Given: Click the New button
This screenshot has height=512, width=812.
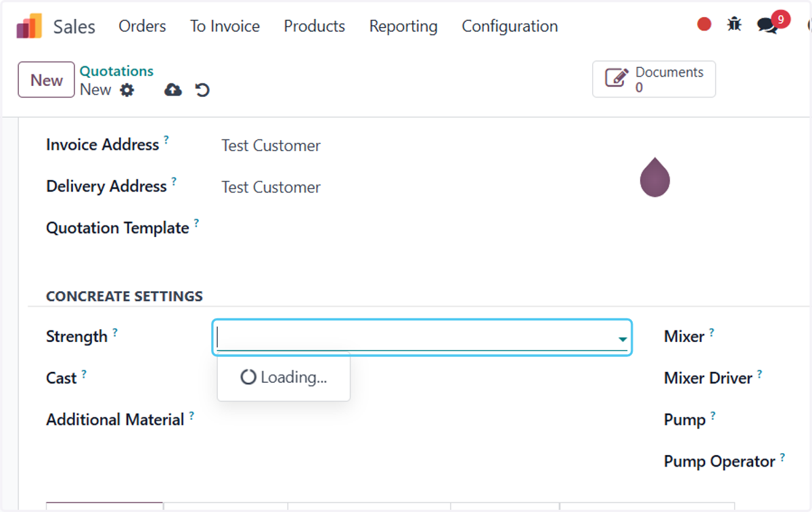Looking at the screenshot, I should (x=46, y=80).
